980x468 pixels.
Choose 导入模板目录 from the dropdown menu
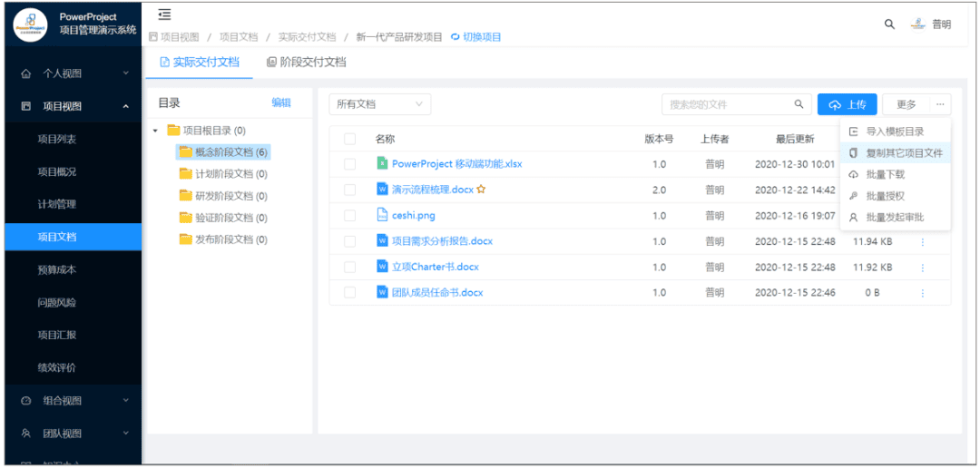(895, 132)
